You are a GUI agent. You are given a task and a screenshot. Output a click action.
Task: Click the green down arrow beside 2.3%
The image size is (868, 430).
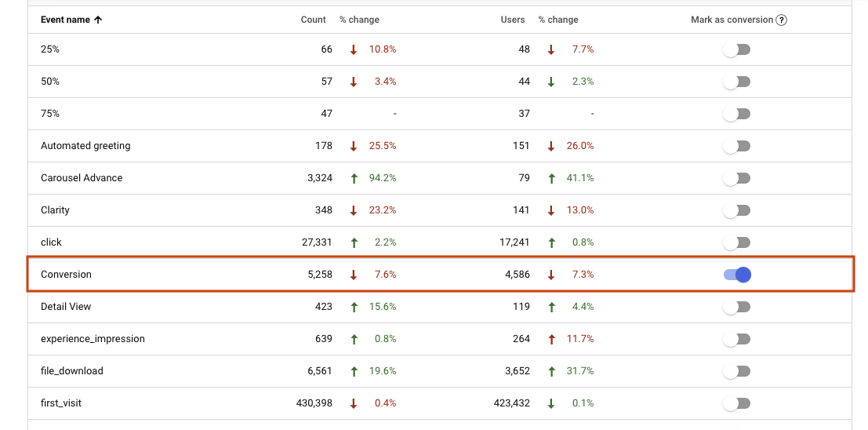click(550, 82)
